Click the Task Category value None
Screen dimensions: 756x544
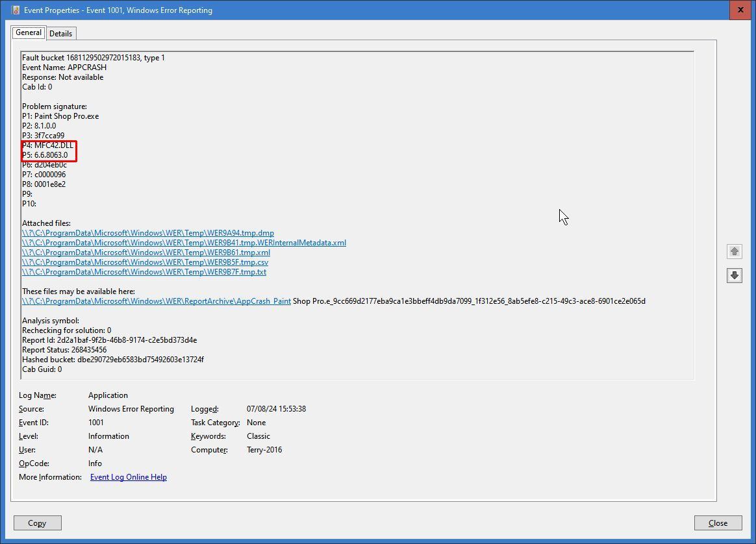coord(256,423)
